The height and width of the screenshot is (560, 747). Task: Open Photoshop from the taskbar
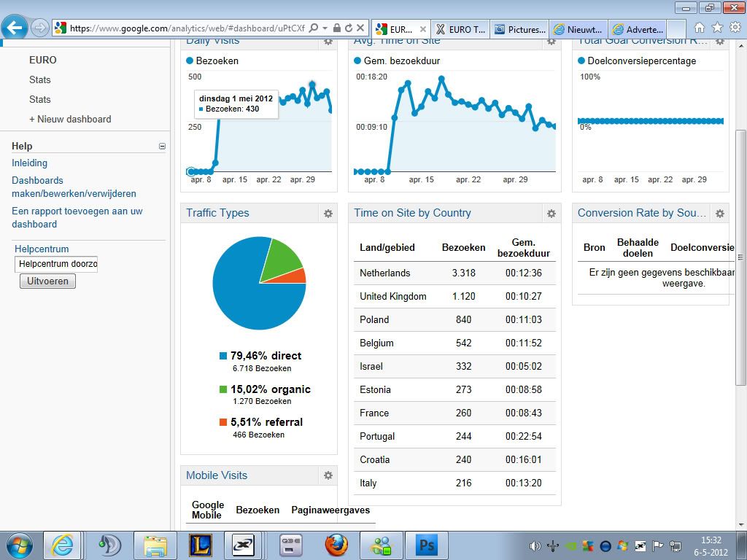(x=426, y=545)
